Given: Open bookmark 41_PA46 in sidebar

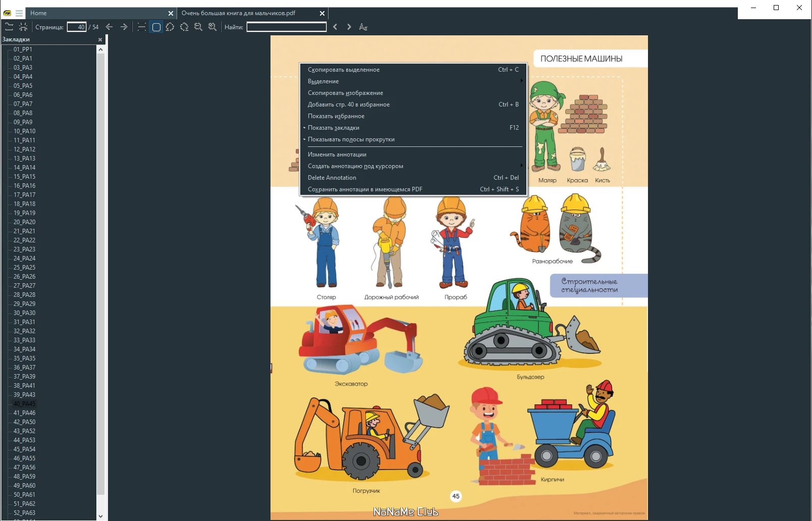Looking at the screenshot, I should point(24,413).
